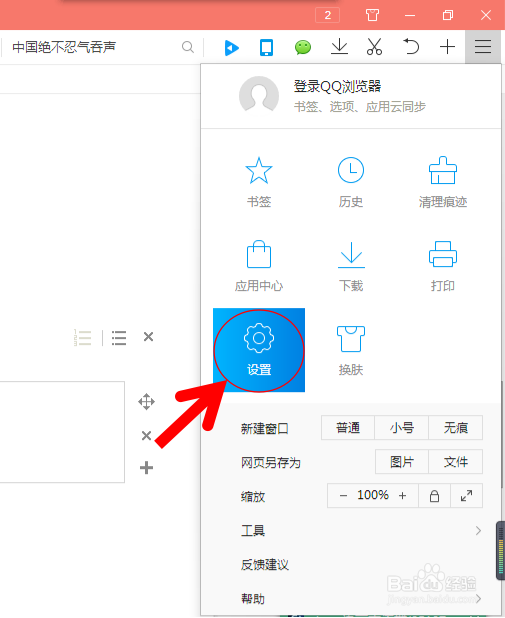This screenshot has height=618, width=505.
Task: Click the skin shirt icon in title bar
Action: point(372,15)
